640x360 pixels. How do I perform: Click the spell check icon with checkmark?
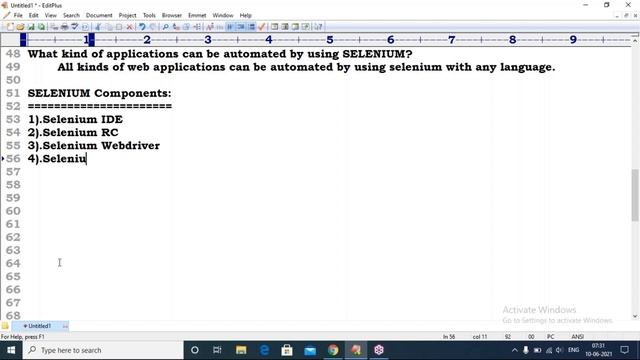coord(75,27)
